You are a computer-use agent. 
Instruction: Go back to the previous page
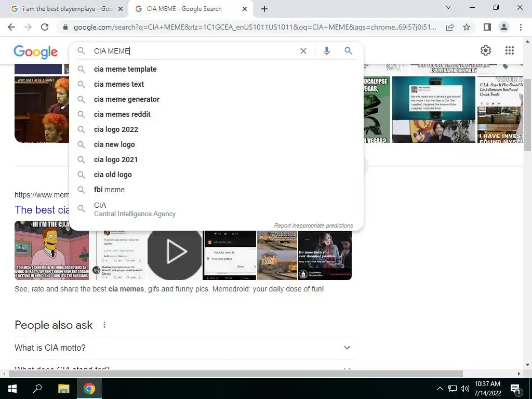tap(11, 27)
